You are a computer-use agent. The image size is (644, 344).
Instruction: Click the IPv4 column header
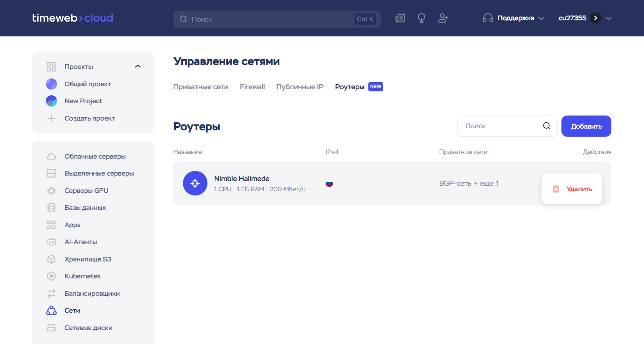click(x=332, y=152)
